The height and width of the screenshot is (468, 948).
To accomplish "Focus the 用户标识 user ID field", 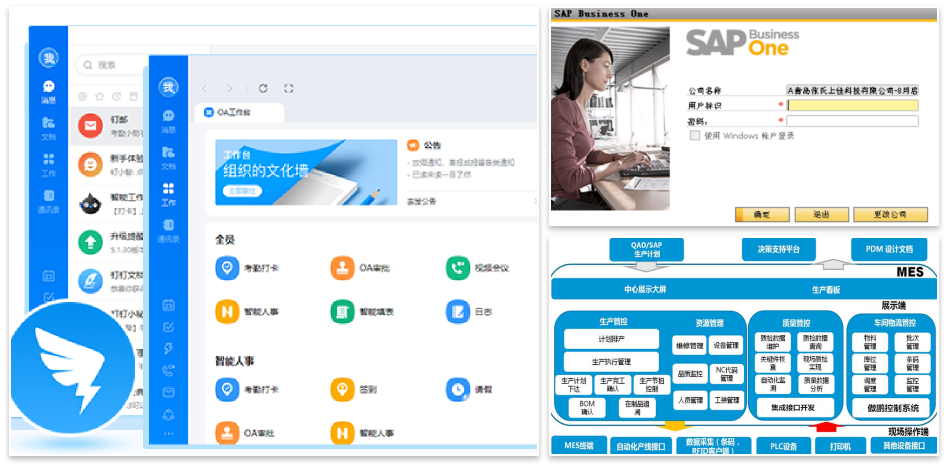I will (x=852, y=105).
